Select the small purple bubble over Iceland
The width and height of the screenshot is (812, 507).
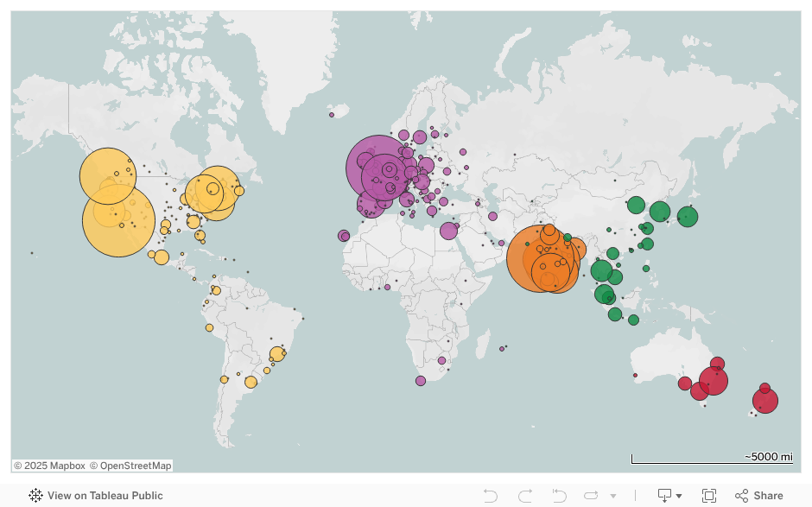(x=331, y=114)
